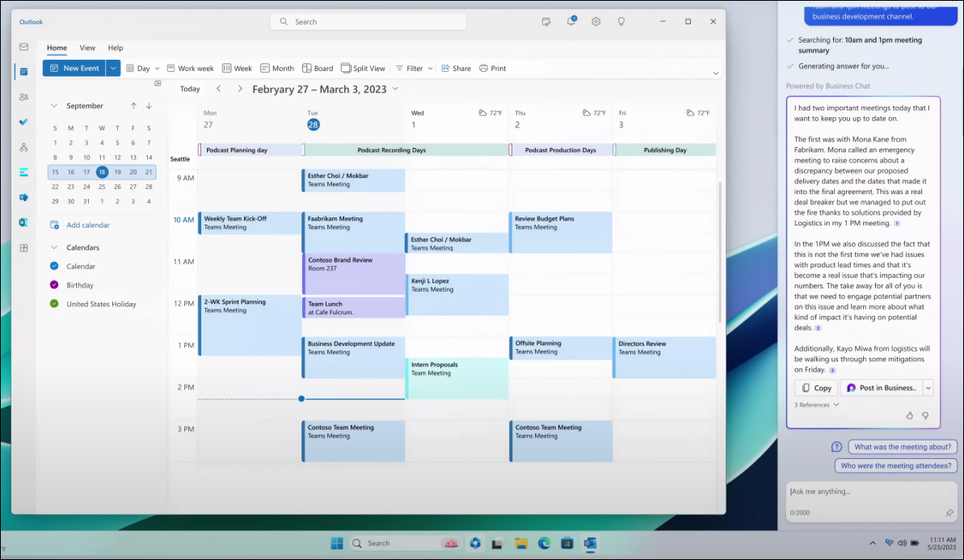964x560 pixels.
Task: Switch to Board view
Action: 318,68
